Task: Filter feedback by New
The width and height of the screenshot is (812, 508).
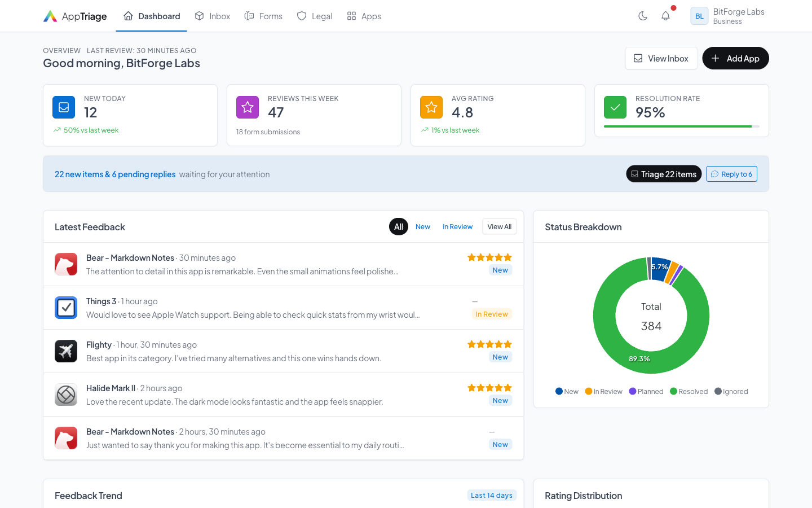Action: [422, 226]
